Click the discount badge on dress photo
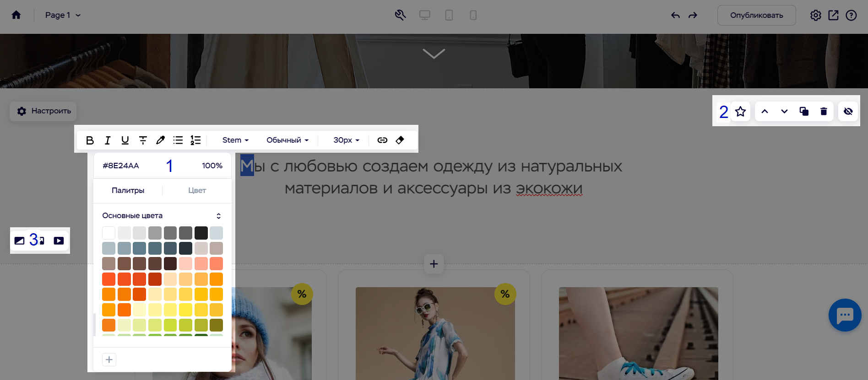This screenshot has width=868, height=380. (x=505, y=294)
